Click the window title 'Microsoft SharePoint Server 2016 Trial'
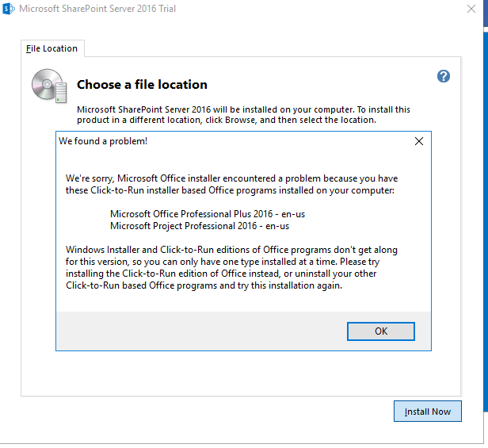 tap(97, 9)
